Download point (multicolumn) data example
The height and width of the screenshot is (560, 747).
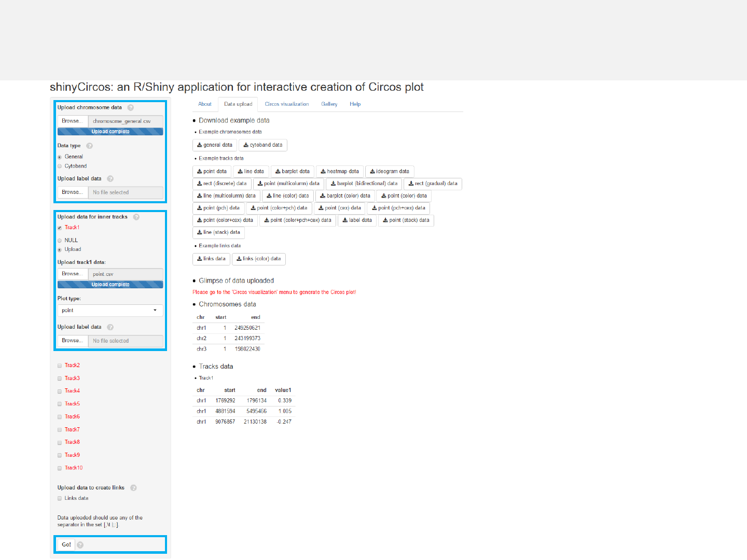tap(289, 184)
